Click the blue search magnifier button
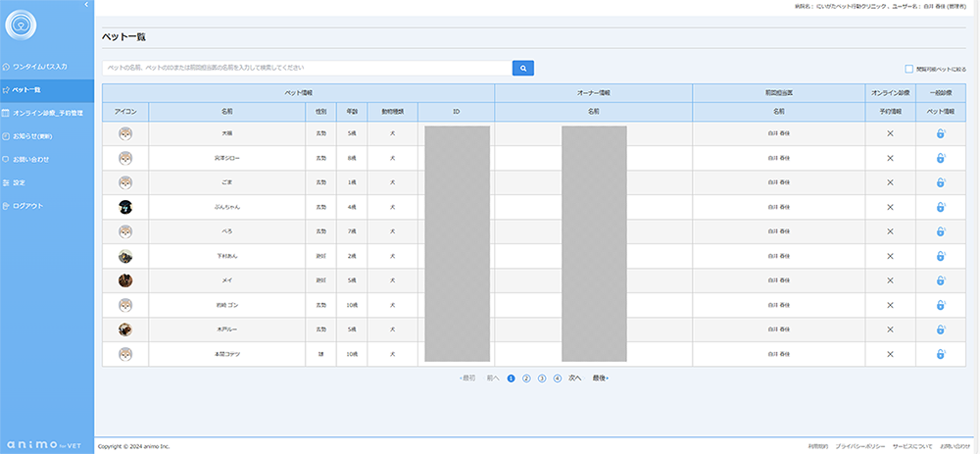Viewport: 980px width, 454px height. (x=523, y=68)
